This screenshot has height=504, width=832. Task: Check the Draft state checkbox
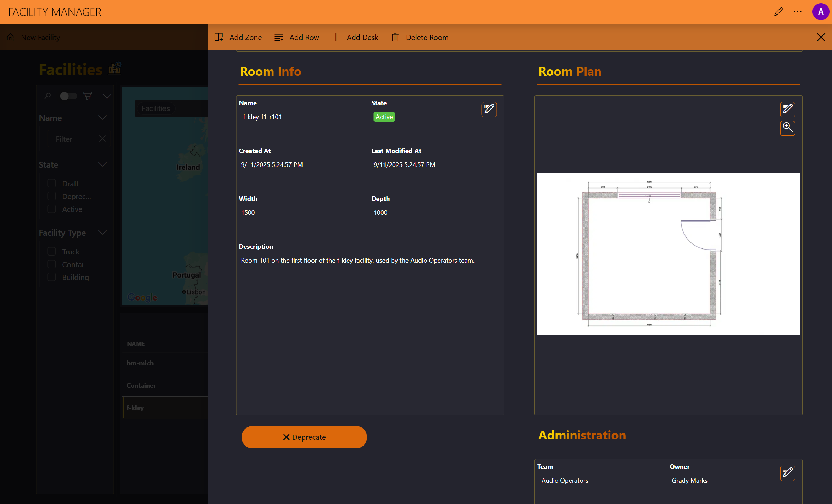[x=52, y=184]
